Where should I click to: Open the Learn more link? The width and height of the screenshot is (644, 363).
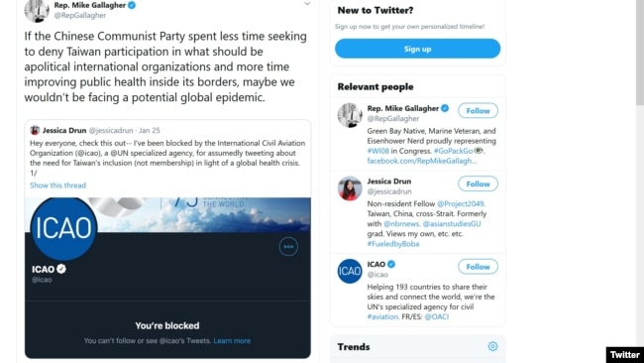[232, 341]
